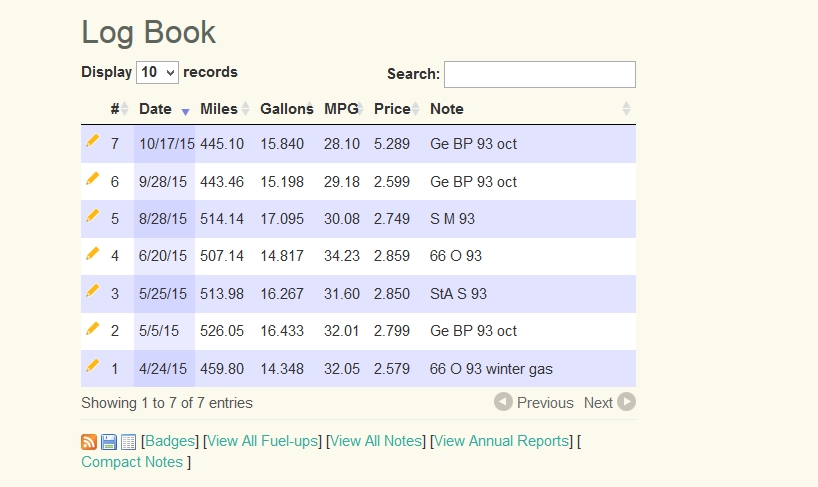The height and width of the screenshot is (487, 818).
Task: Click note 'S M 93'
Action: point(452,219)
